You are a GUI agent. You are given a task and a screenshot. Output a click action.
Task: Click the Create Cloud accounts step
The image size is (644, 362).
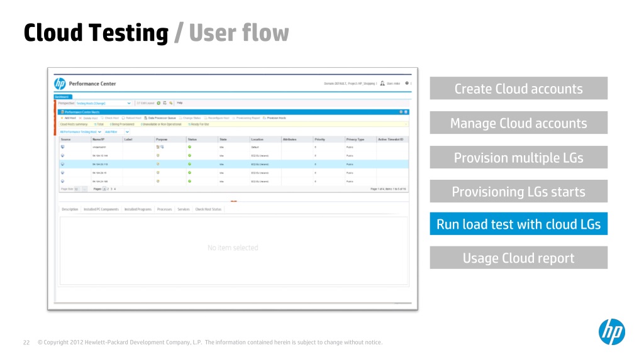(519, 88)
